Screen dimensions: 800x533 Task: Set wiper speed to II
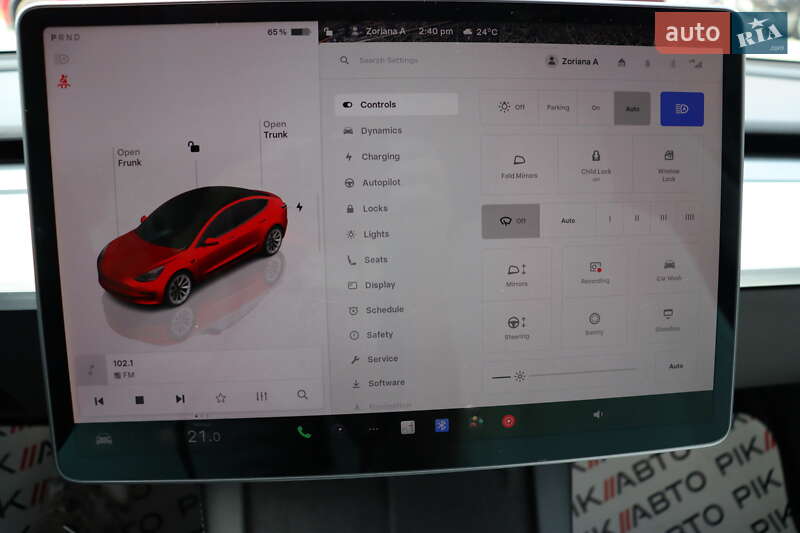(x=637, y=218)
